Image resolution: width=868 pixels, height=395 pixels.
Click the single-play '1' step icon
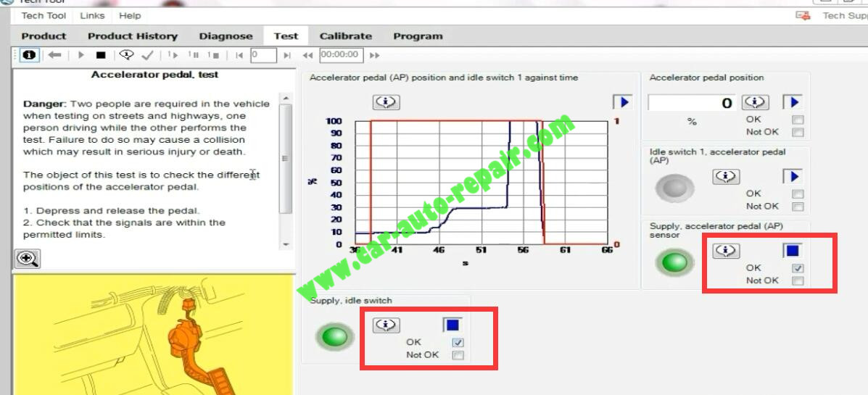click(x=173, y=55)
